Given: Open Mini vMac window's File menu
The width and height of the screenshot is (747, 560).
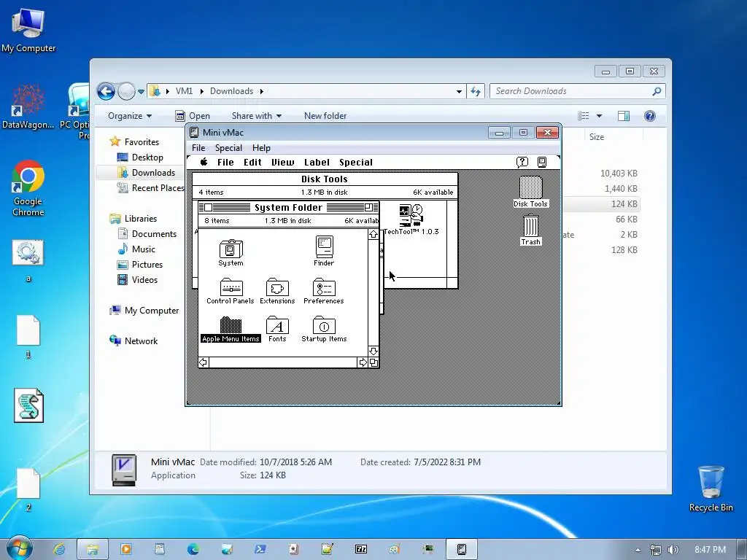Looking at the screenshot, I should [198, 147].
